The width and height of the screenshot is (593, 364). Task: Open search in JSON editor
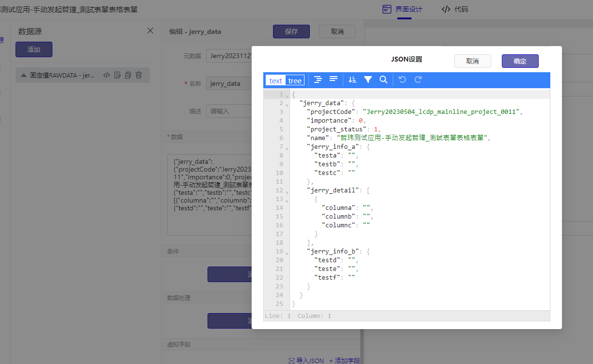point(384,79)
